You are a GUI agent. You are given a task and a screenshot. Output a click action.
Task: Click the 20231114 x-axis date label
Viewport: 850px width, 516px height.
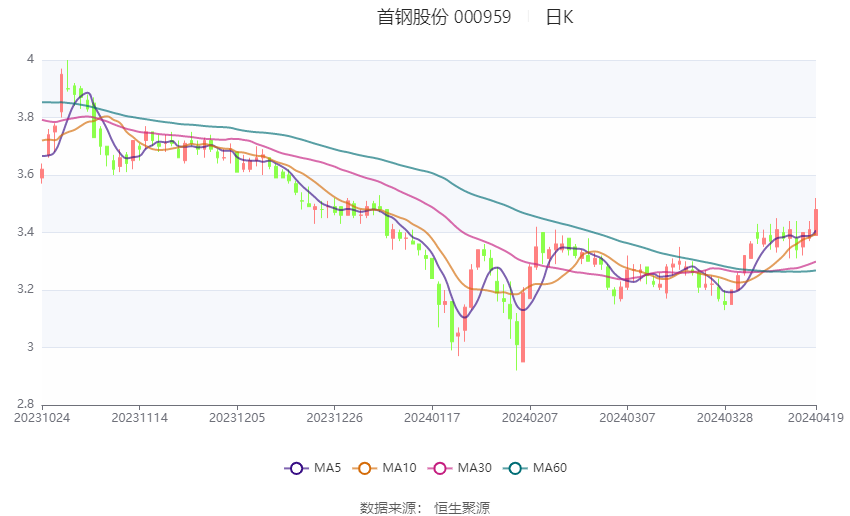click(x=139, y=418)
